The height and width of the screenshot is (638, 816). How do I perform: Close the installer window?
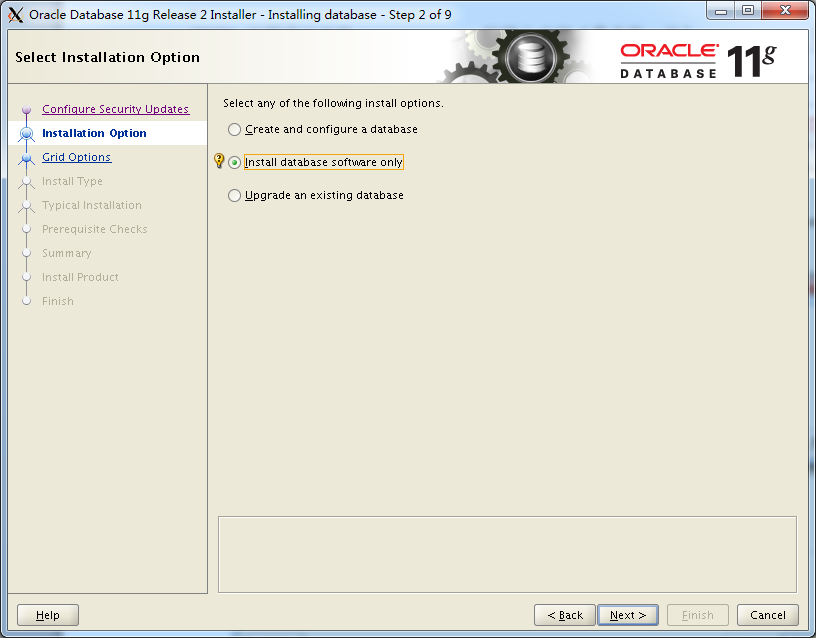786,11
